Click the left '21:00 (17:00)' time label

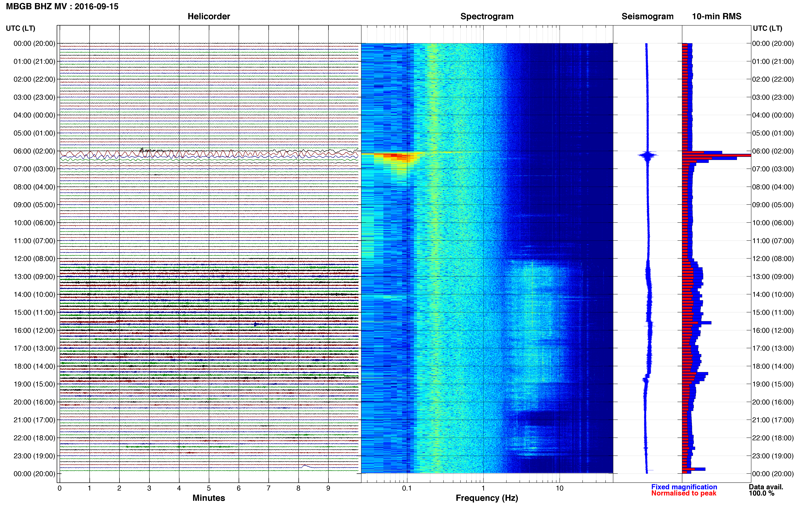pos(34,420)
